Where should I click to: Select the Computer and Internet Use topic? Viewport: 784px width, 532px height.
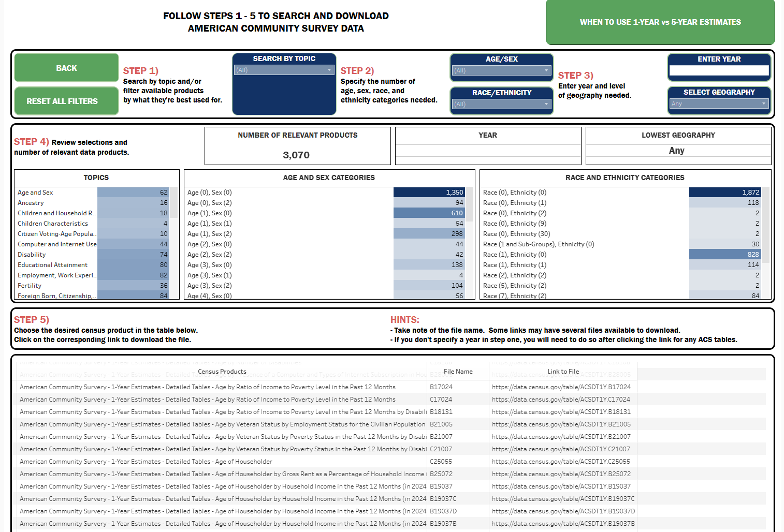[x=93, y=244]
